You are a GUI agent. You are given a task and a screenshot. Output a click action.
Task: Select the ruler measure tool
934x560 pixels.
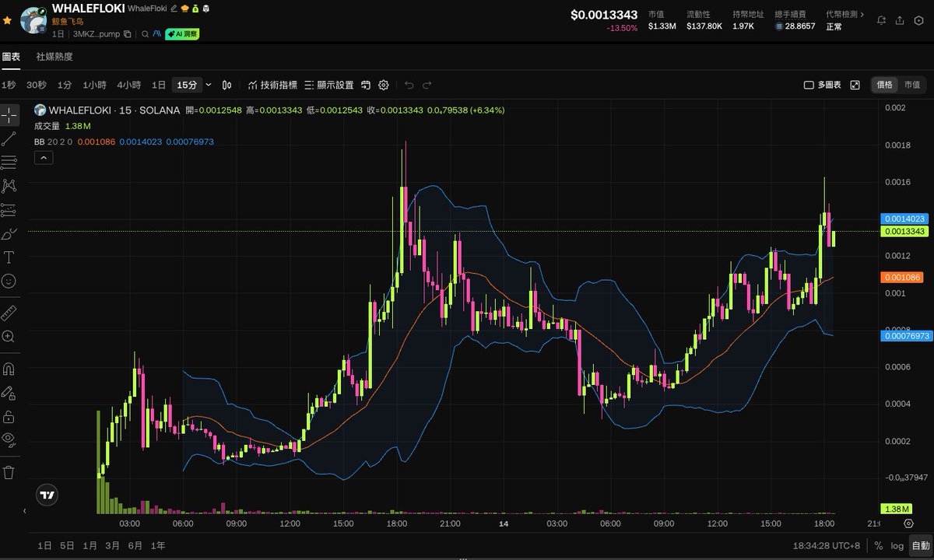9,313
